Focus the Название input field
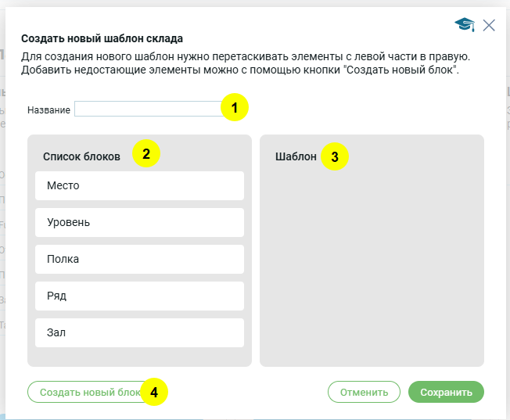 coord(147,109)
